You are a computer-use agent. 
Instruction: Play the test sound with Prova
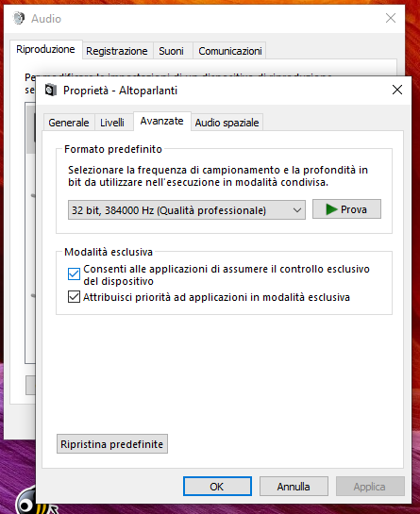coord(346,208)
